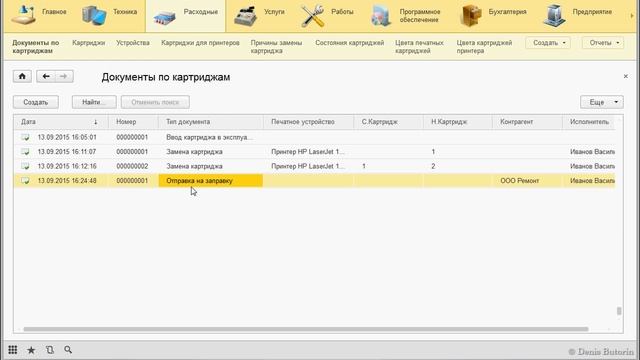Click document icon of row 16:12:16
Viewport: 640px width, 360px height.
[x=25, y=166]
